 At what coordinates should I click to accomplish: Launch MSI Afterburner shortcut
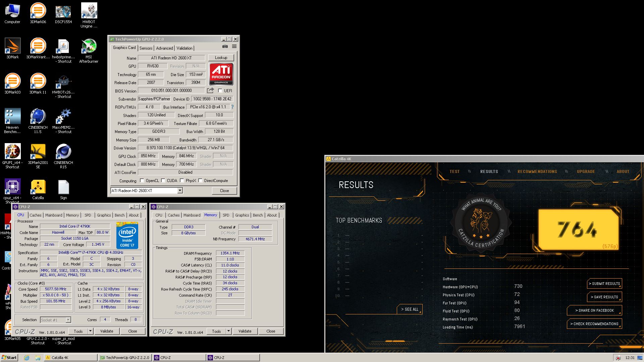89,51
